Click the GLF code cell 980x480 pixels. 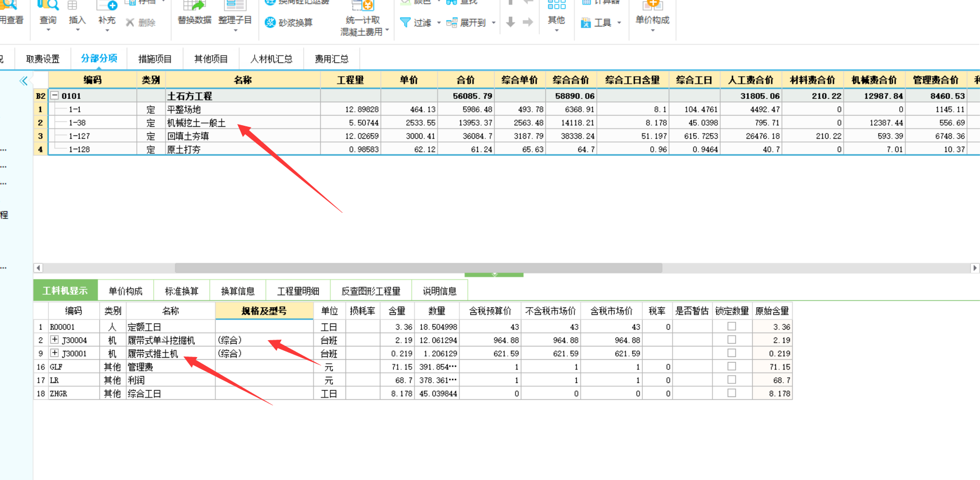point(73,367)
